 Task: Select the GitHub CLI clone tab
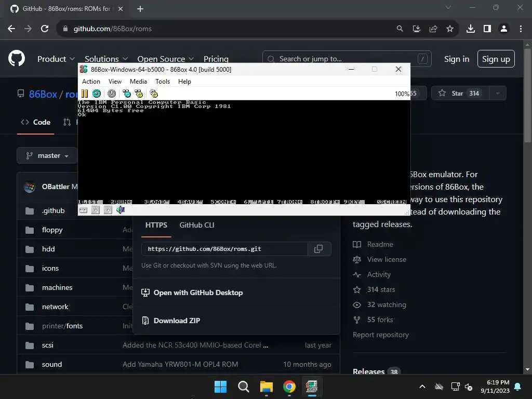pyautogui.click(x=197, y=225)
